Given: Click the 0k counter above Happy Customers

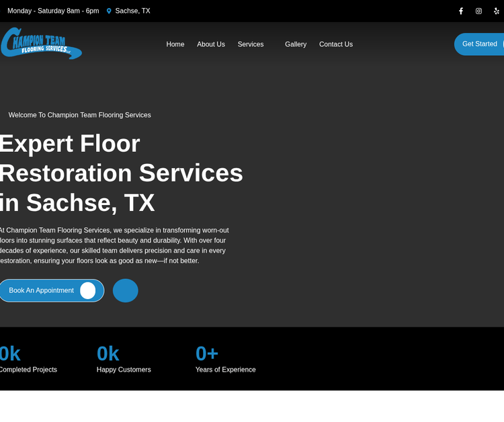Looking at the screenshot, I should point(108,353).
